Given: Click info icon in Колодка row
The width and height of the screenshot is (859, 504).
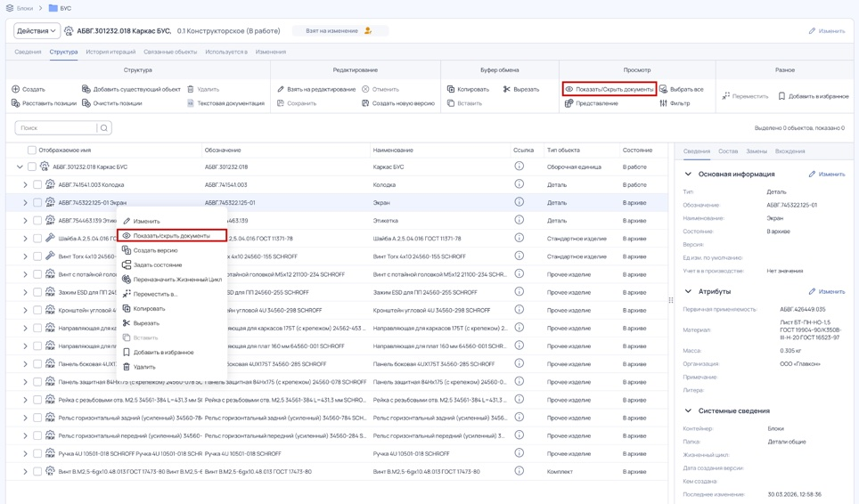Looking at the screenshot, I should (x=519, y=184).
